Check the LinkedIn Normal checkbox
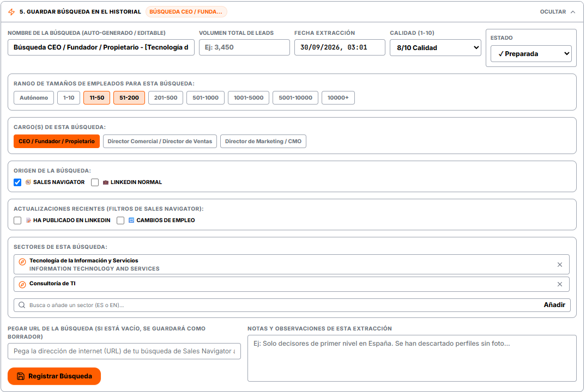 (95, 182)
